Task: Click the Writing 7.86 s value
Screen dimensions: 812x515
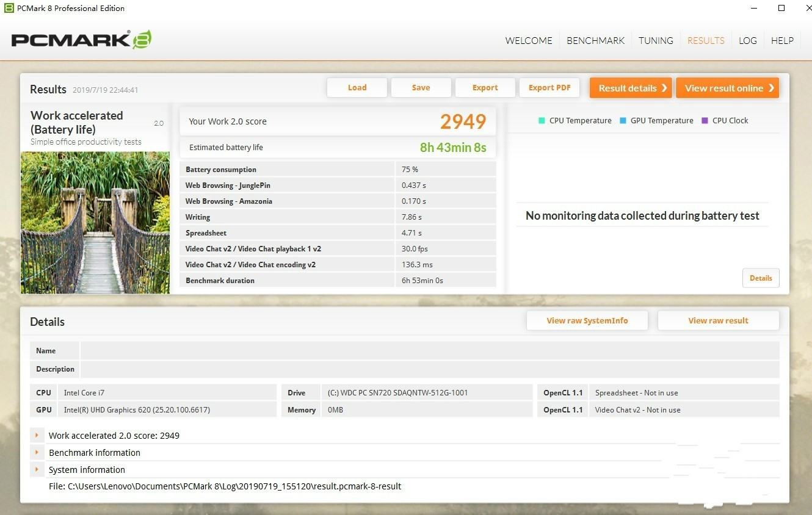Action: click(411, 217)
